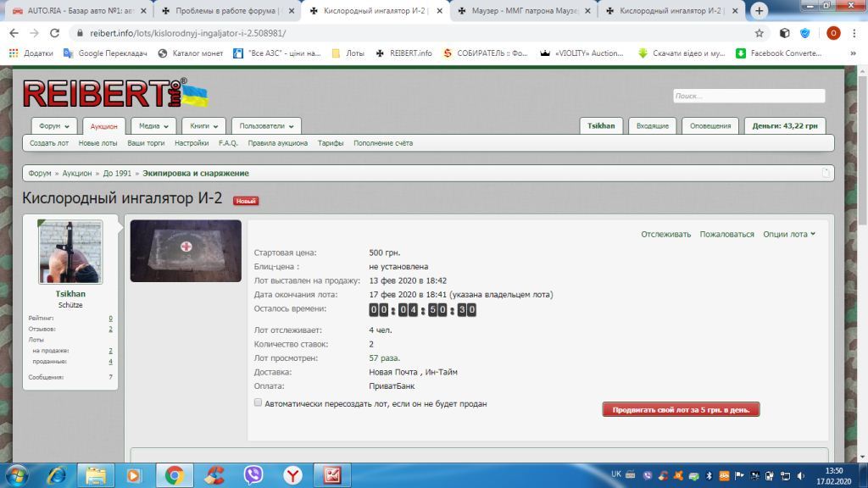Expand the Книги dropdown menu
The image size is (868, 488).
[x=203, y=126]
